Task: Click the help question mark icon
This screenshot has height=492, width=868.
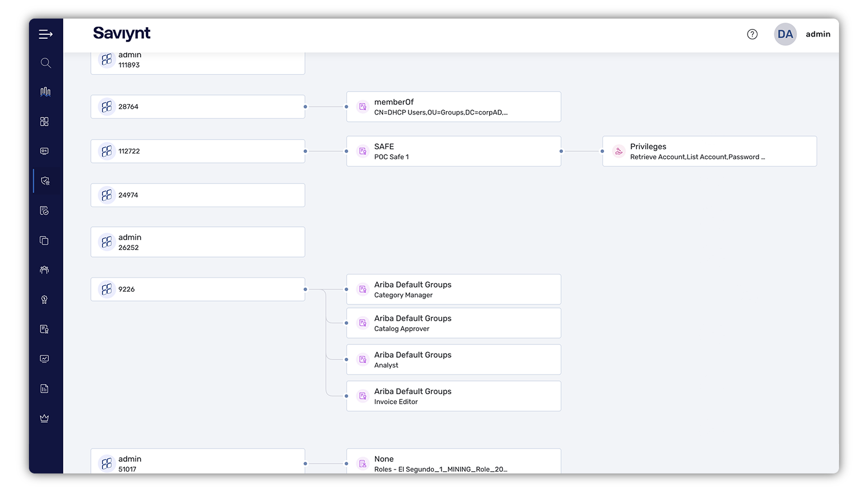Action: point(752,34)
